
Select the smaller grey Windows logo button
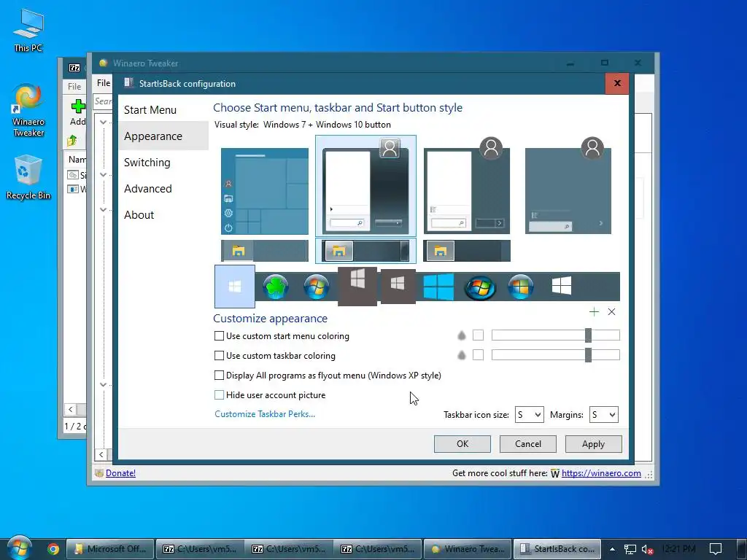[x=398, y=286]
